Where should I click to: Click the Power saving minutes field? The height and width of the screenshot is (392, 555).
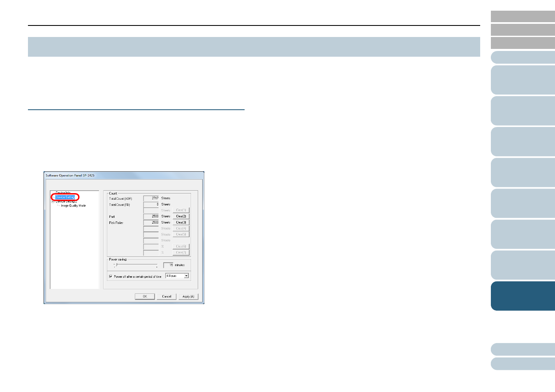[x=168, y=265]
